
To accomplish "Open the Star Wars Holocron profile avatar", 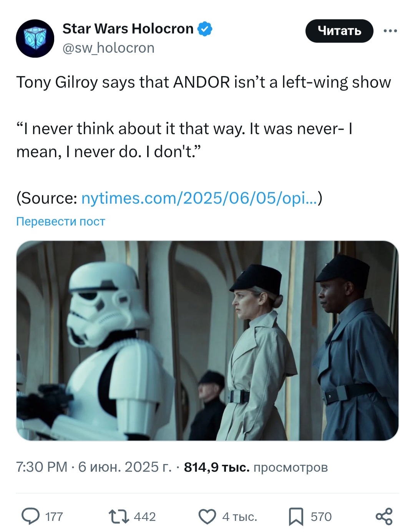I will coord(35,38).
